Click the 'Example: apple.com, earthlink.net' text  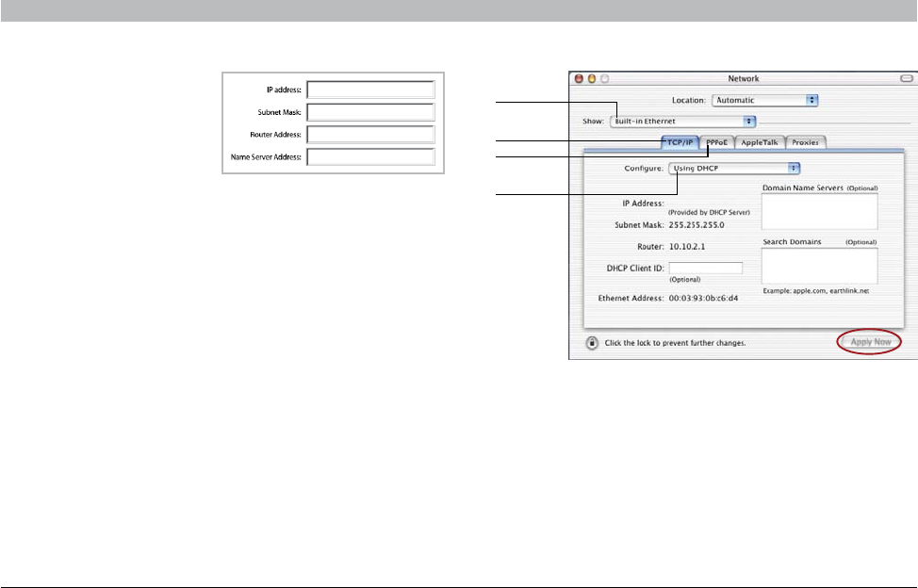815,291
